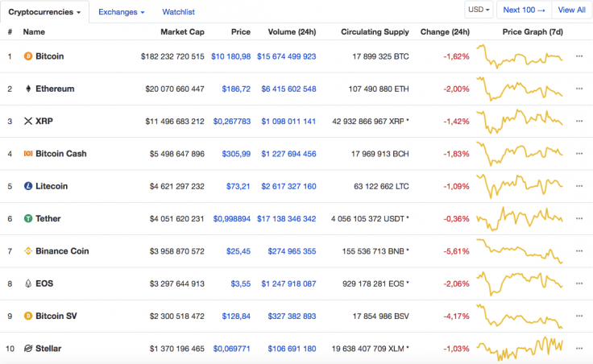Open the Cryptocurrencies dropdown tab
Viewport: 593px width, 364px height.
pyautogui.click(x=44, y=12)
